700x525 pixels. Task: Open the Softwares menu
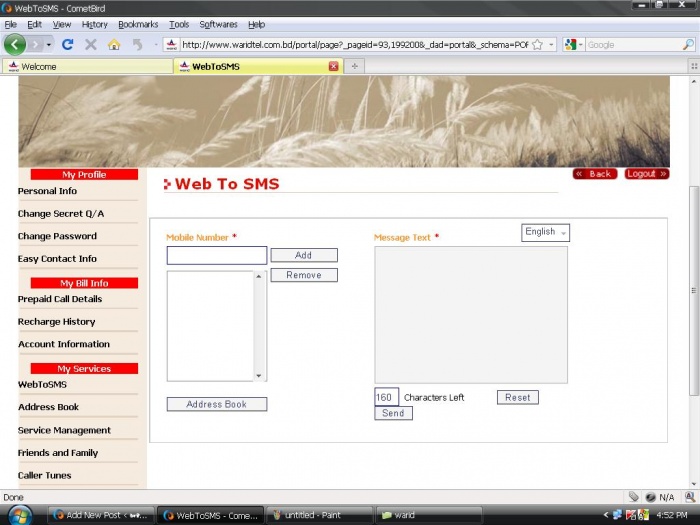point(218,25)
